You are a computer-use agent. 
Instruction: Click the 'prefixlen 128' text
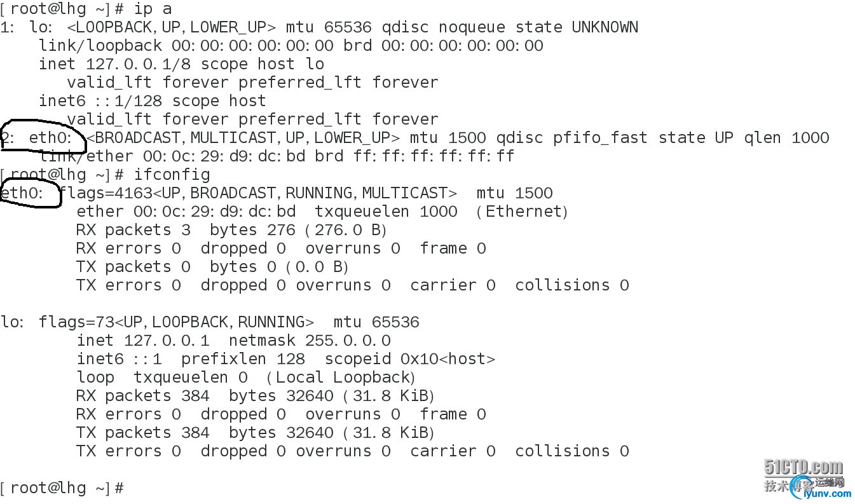(x=243, y=359)
